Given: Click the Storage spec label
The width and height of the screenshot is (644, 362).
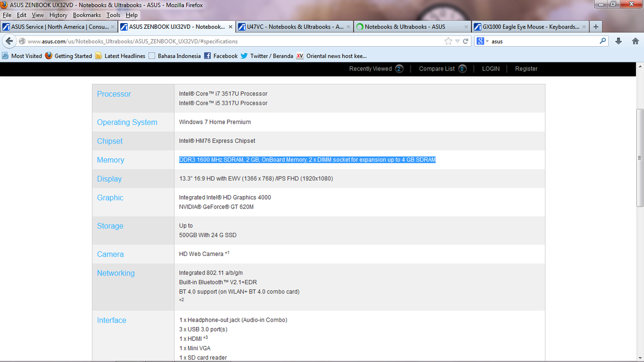Looking at the screenshot, I should (110, 226).
